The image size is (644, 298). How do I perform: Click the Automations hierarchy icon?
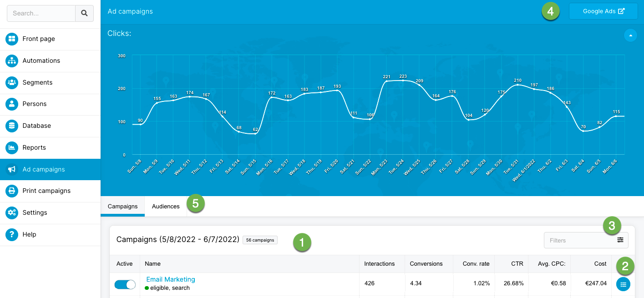pos(12,61)
